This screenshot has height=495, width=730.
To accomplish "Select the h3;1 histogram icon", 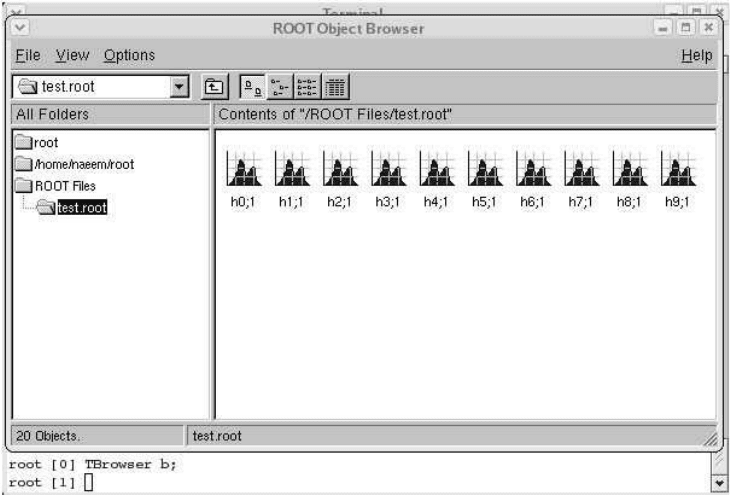I will (386, 169).
